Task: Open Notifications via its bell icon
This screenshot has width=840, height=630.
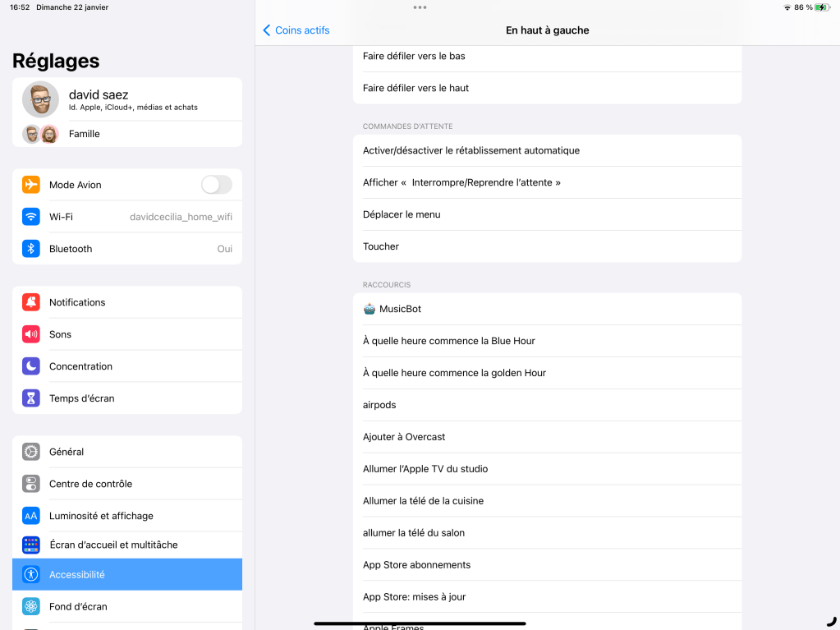Action: (31, 302)
